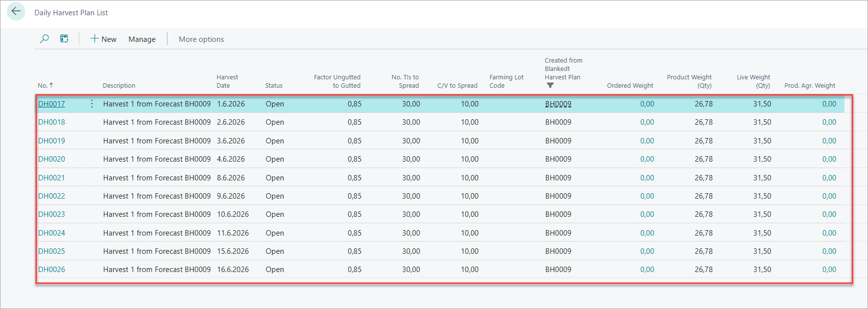Sort by the No. column arrow
The height and width of the screenshot is (309, 868).
51,85
